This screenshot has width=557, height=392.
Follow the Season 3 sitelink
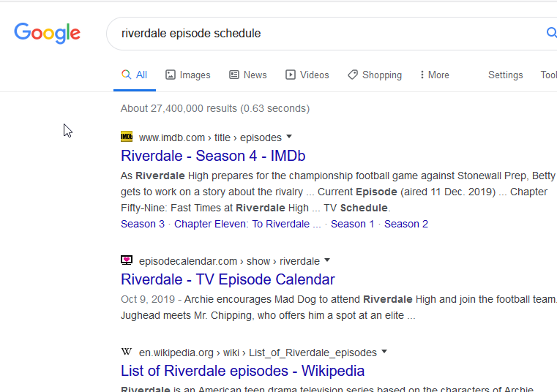coord(143,224)
